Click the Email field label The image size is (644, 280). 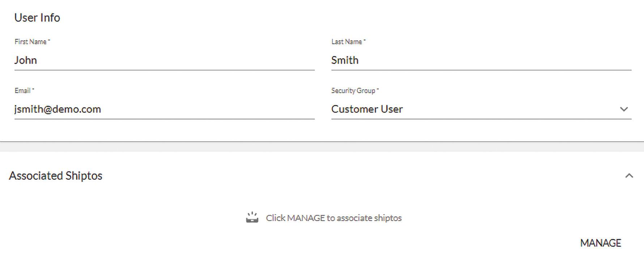(22, 91)
